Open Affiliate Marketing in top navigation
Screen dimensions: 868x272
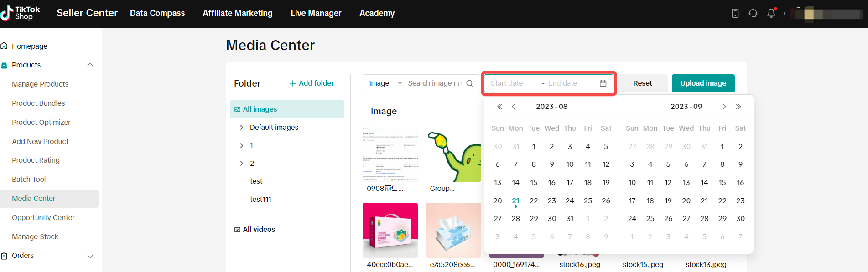tap(238, 13)
